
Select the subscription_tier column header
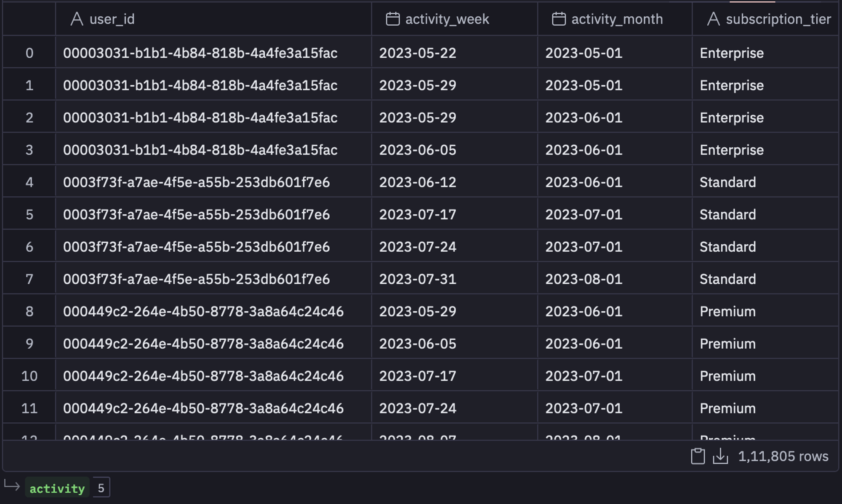[x=765, y=19]
